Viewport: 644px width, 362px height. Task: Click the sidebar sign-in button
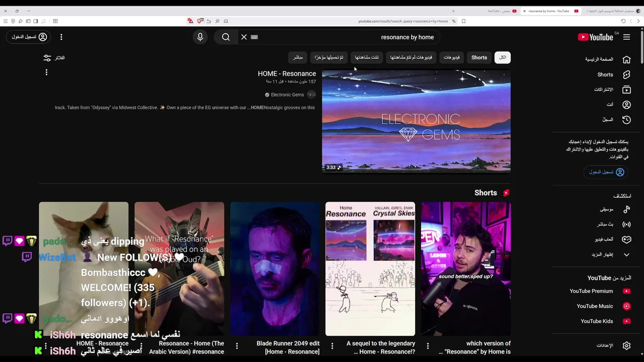(607, 172)
